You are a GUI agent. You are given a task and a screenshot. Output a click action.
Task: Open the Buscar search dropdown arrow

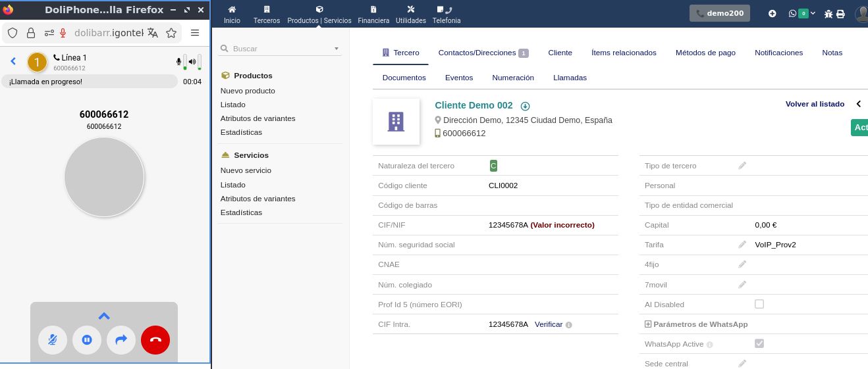337,49
